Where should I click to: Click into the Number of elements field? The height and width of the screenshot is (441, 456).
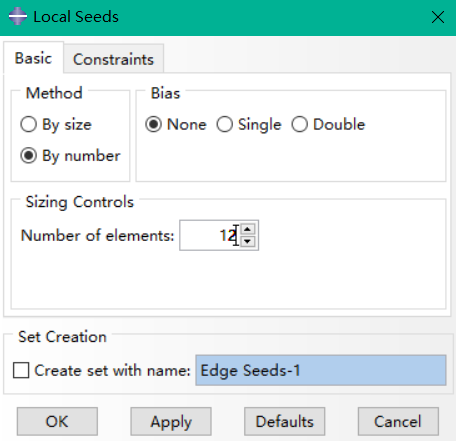[x=210, y=235]
